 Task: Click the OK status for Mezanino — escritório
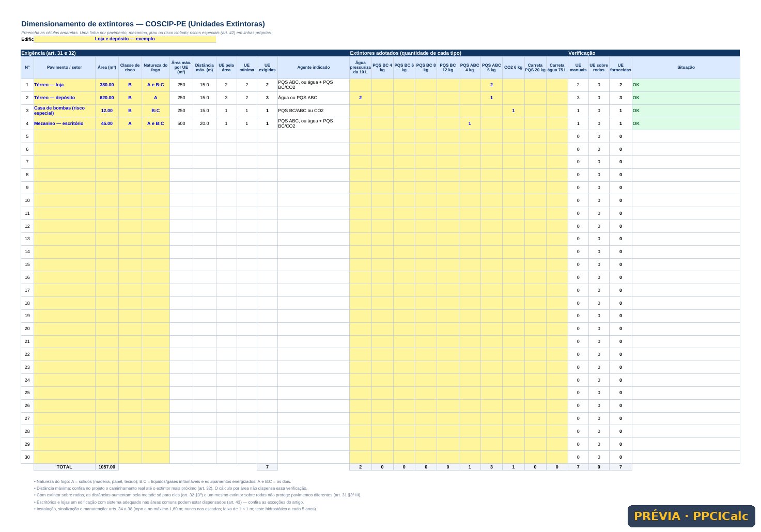pyautogui.click(x=686, y=123)
